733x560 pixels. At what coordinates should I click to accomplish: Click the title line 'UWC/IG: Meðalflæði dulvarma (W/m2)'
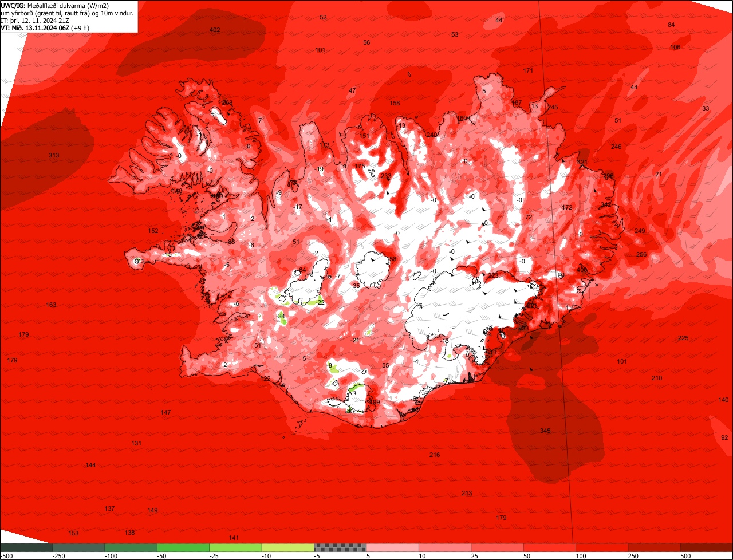point(55,5)
